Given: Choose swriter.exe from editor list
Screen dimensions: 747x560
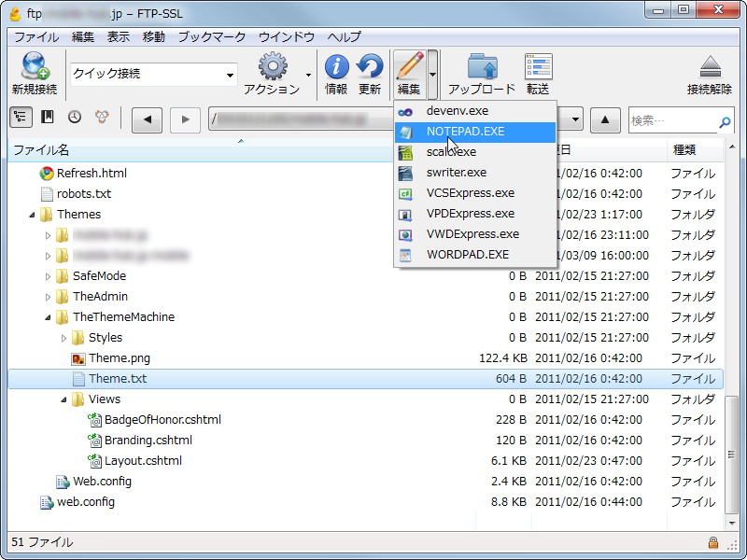Looking at the screenshot, I should tap(475, 173).
